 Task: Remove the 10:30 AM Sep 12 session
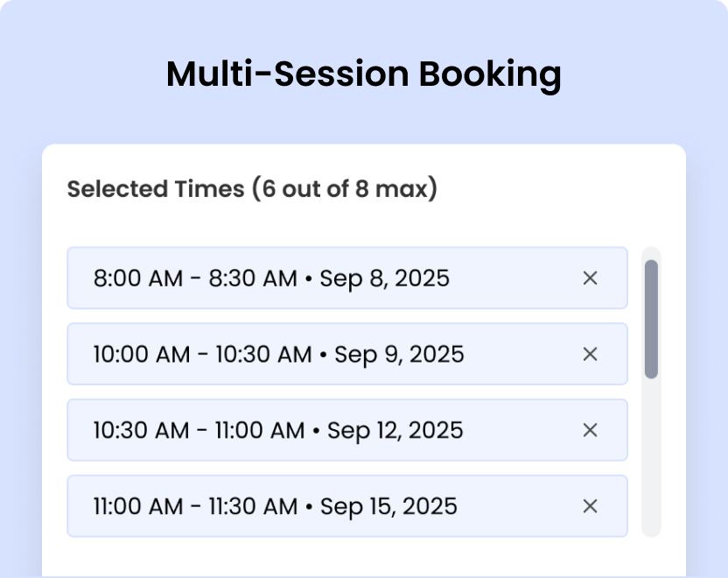click(589, 430)
